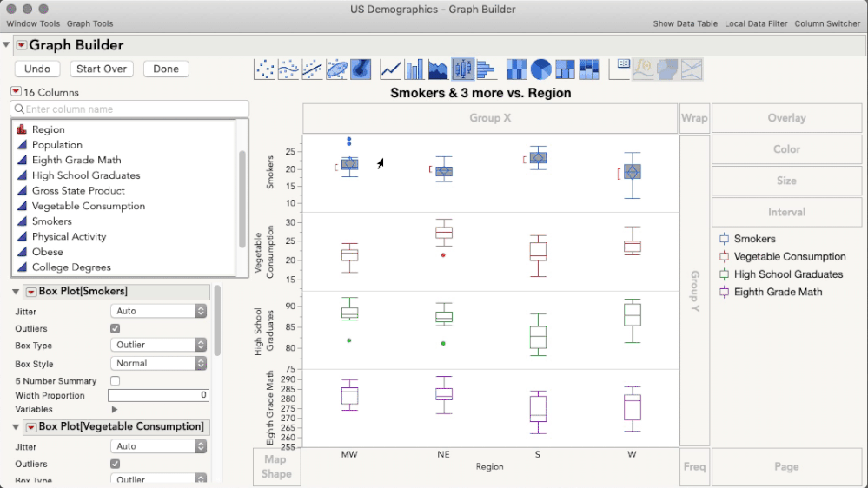Select the Caption Box element icon
The image size is (868, 488).
[x=620, y=69]
